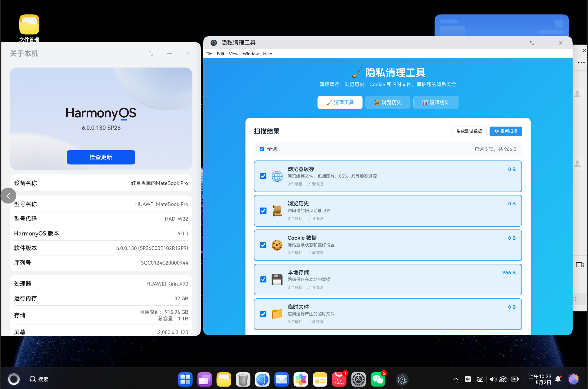Click the cookie icon for Cookie 数据

tap(277, 245)
